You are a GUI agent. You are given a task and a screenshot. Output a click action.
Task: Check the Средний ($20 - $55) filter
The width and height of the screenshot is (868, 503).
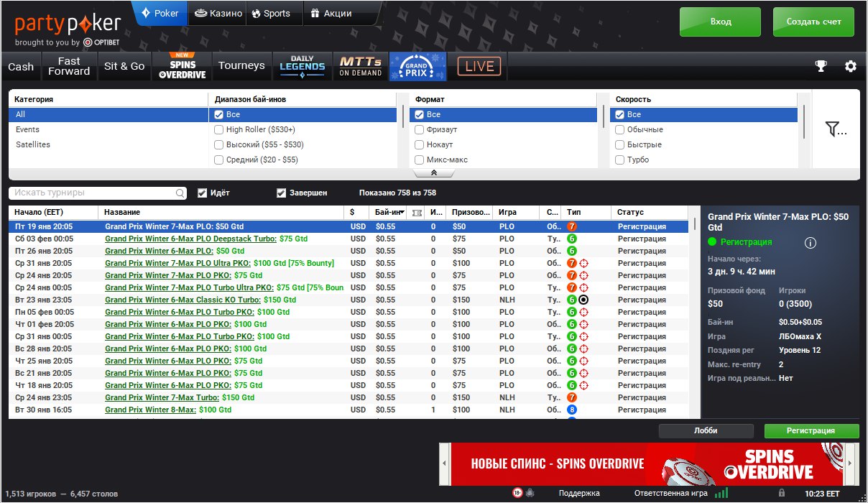[219, 160]
